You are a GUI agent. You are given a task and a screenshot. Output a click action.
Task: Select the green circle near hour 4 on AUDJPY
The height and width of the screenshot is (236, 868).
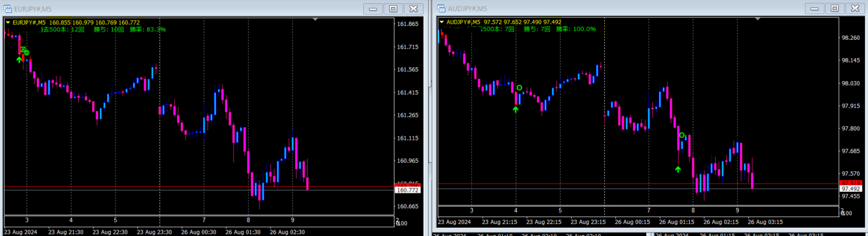(x=520, y=88)
